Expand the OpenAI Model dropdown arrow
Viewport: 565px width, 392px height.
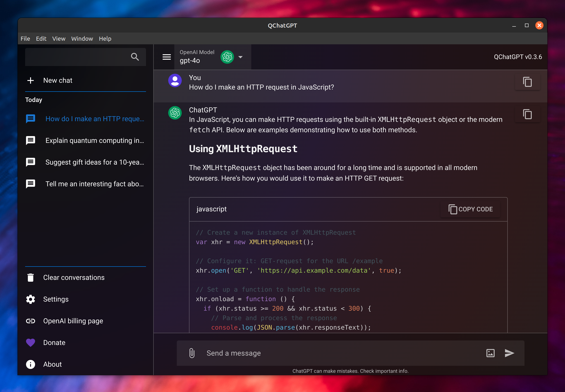240,57
